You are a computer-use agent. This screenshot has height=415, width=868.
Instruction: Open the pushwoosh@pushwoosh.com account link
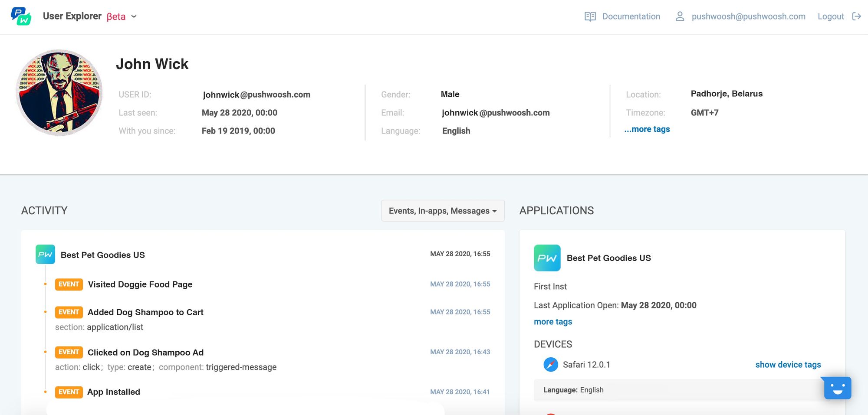pyautogui.click(x=748, y=16)
